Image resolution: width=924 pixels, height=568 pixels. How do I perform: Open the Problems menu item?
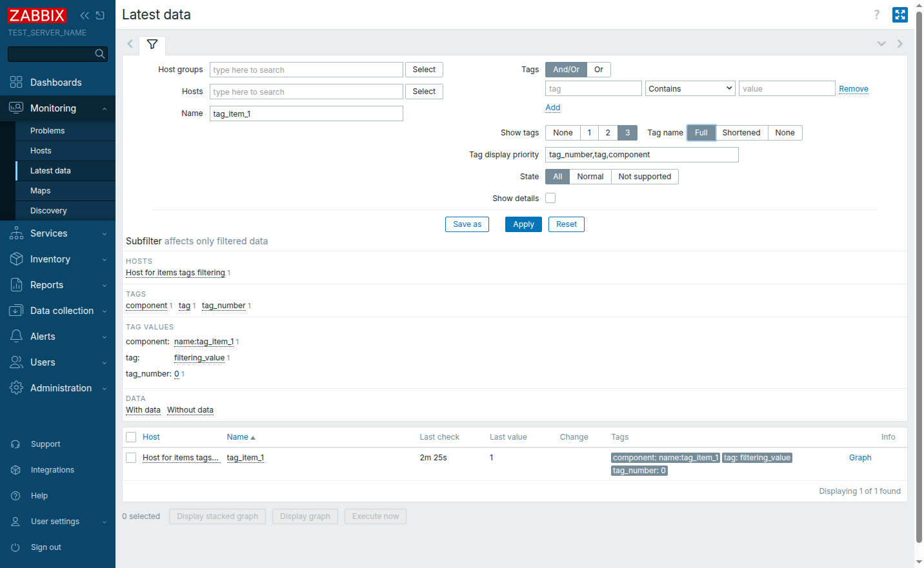[x=48, y=131]
